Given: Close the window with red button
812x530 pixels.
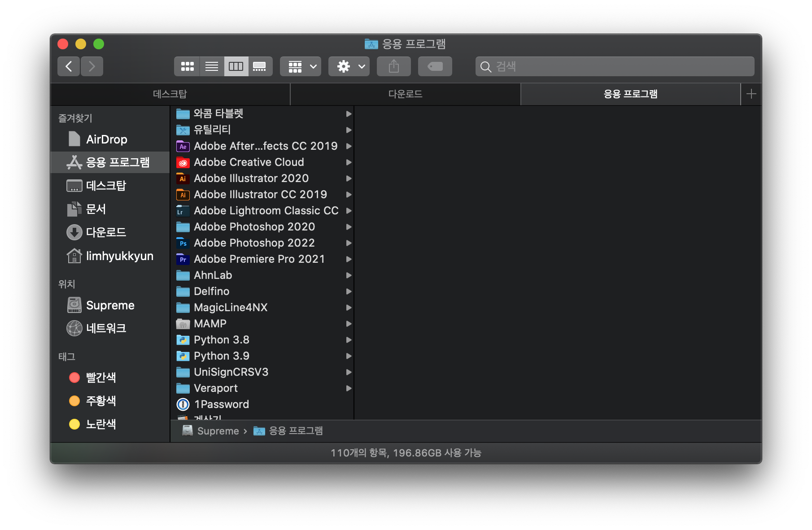Looking at the screenshot, I should 63,44.
